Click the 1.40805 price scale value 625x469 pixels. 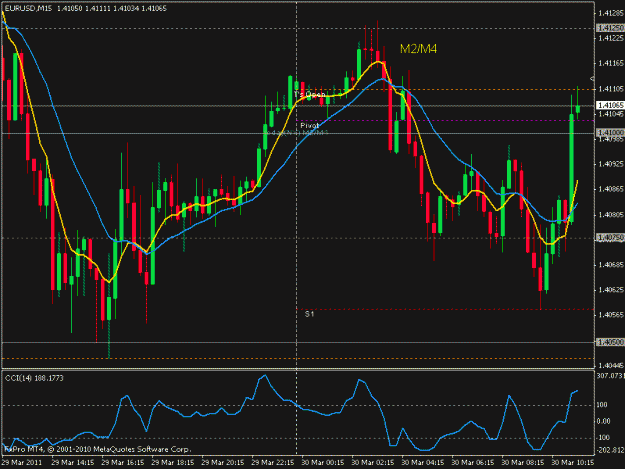(610, 214)
